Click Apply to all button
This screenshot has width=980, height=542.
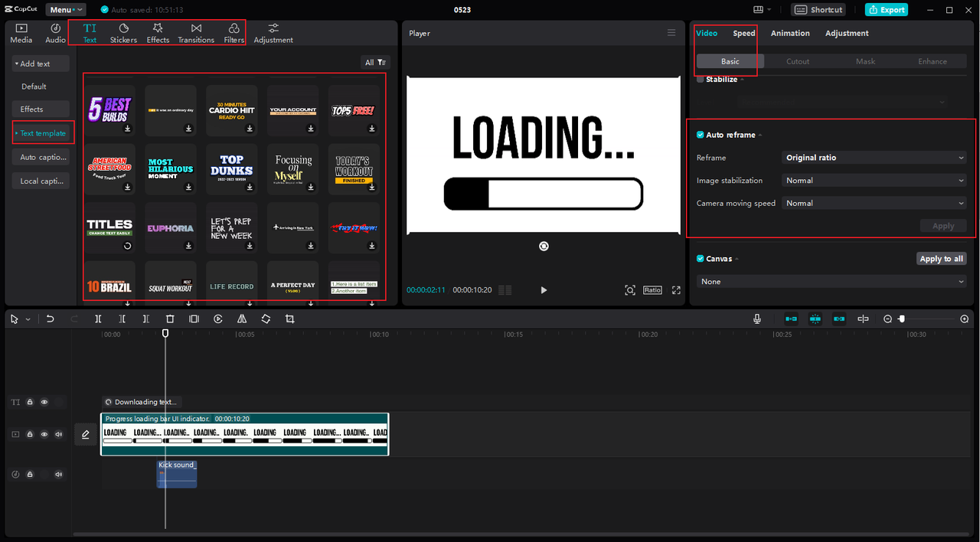(942, 259)
